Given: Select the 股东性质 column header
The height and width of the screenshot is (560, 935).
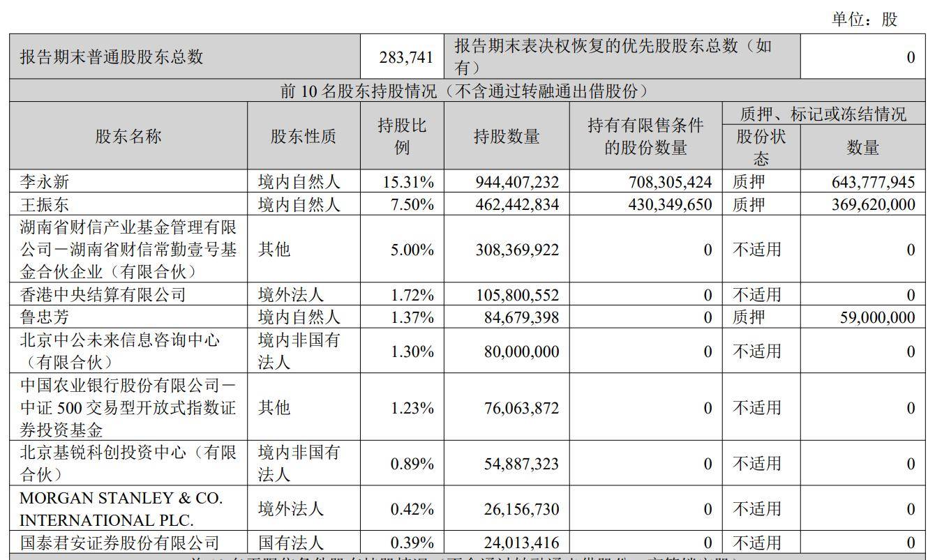Looking at the screenshot, I should click(304, 136).
